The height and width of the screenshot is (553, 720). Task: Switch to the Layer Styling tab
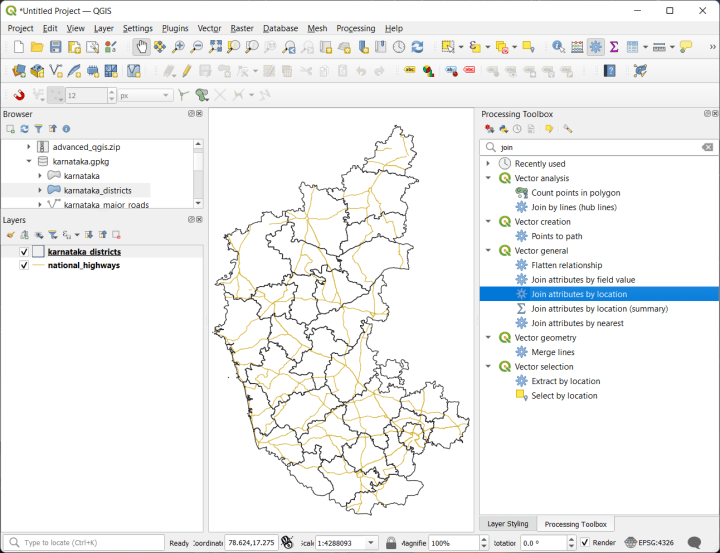click(507, 524)
